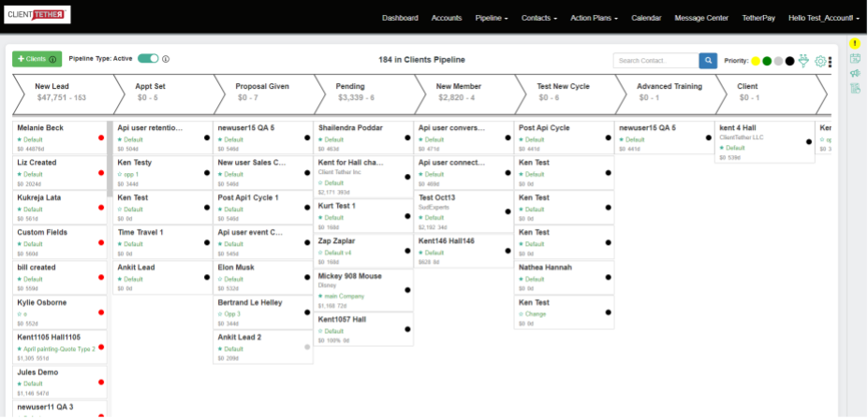
Task: Open the calendar icon in right sidebar
Action: pyautogui.click(x=855, y=59)
